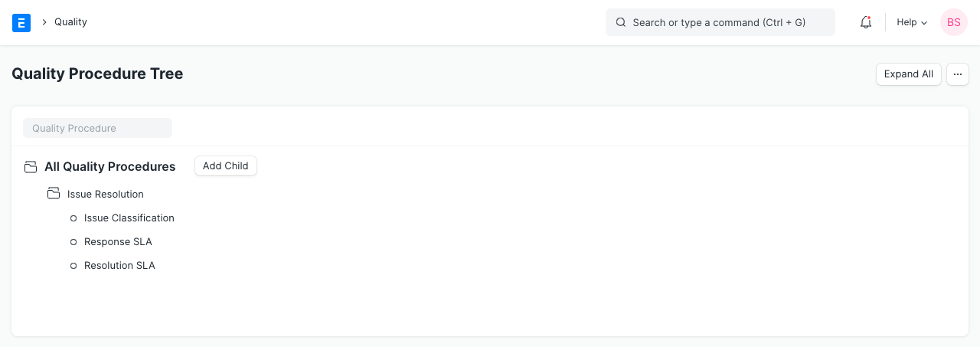980x347 pixels.
Task: Focus the Quality Procedure filter field
Action: coord(97,128)
